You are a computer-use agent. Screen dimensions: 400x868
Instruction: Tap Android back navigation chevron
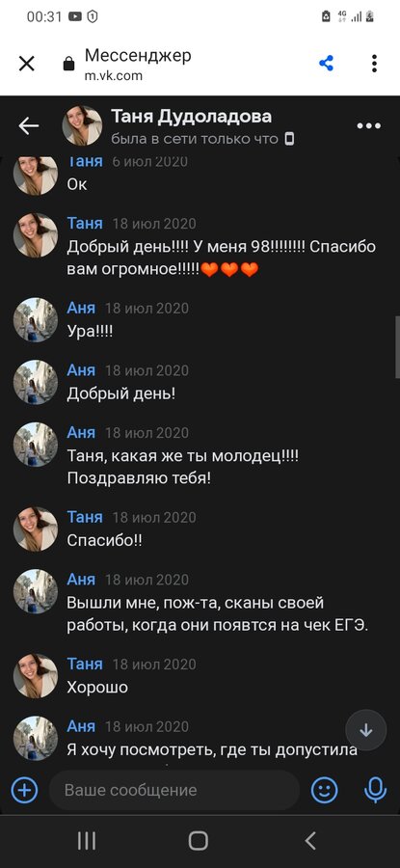(x=310, y=841)
